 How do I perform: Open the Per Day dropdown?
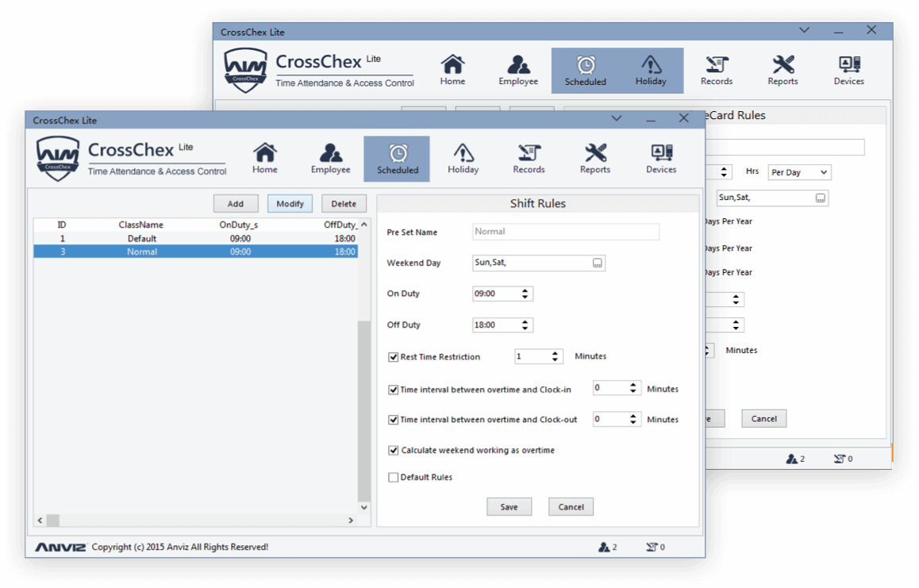coord(798,172)
